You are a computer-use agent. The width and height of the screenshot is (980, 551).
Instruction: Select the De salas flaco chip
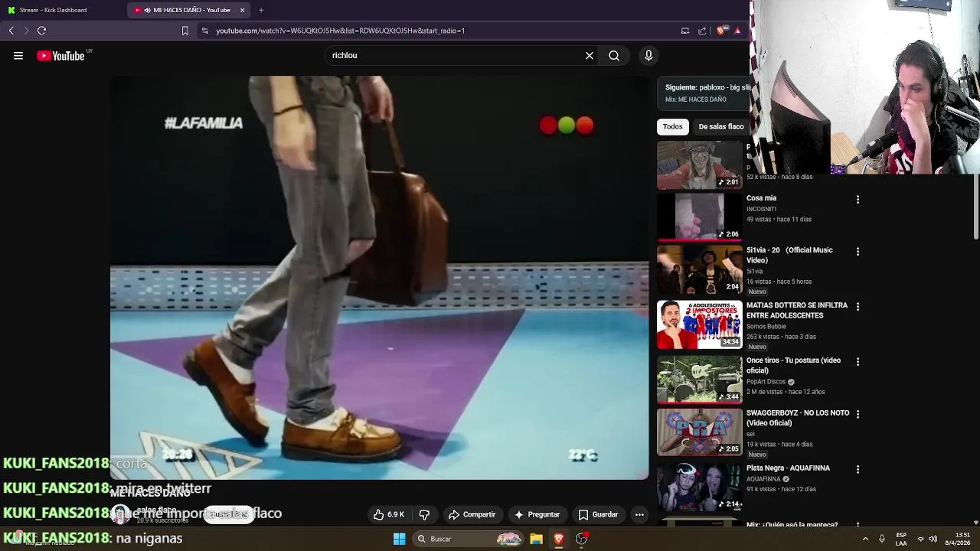coord(721,126)
